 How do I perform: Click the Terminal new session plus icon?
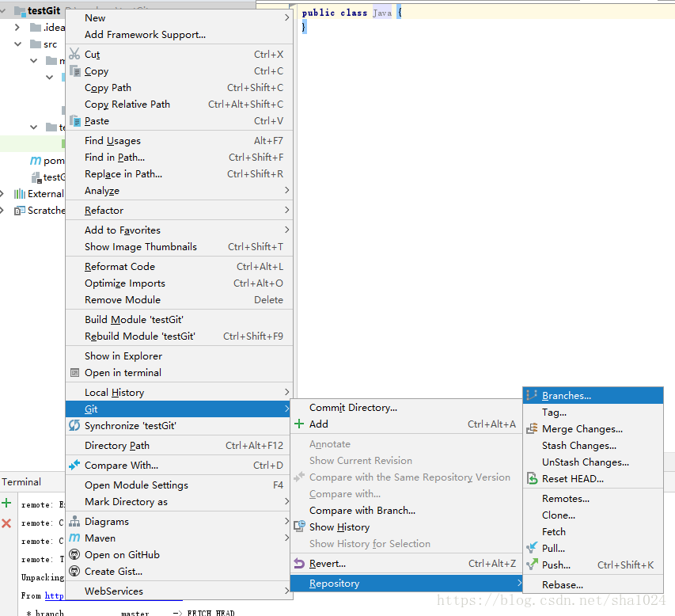[x=6, y=503]
